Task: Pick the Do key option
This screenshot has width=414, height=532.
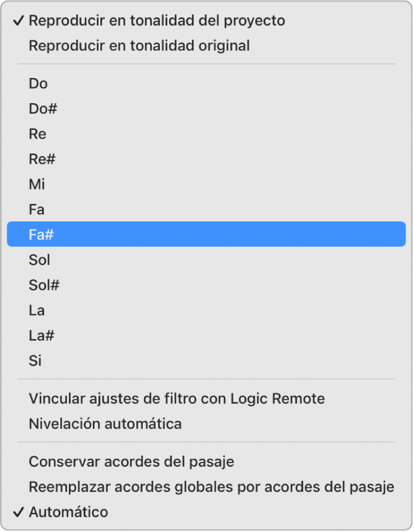Action: click(x=38, y=84)
